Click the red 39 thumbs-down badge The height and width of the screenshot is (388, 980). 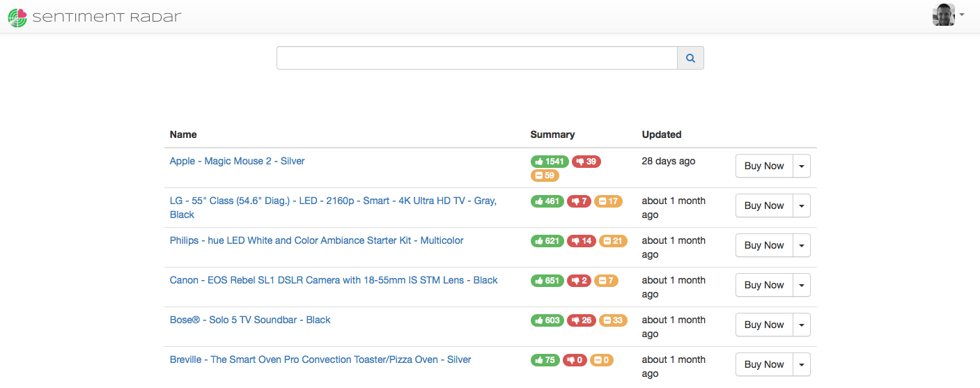586,162
